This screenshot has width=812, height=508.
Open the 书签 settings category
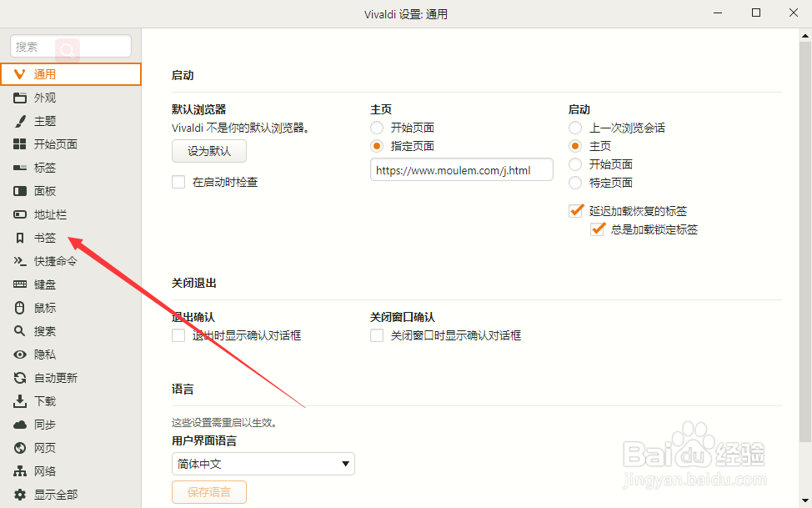[71, 238]
